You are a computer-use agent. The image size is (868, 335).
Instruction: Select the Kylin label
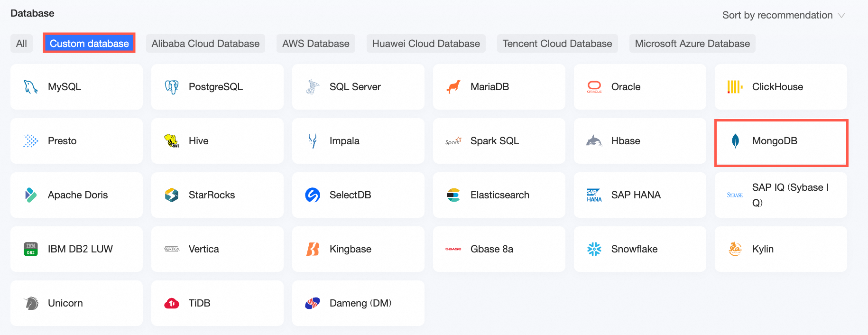[x=763, y=249]
